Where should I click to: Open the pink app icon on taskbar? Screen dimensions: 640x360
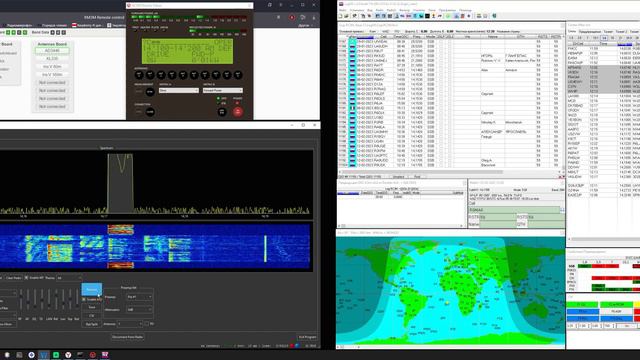pos(105,355)
